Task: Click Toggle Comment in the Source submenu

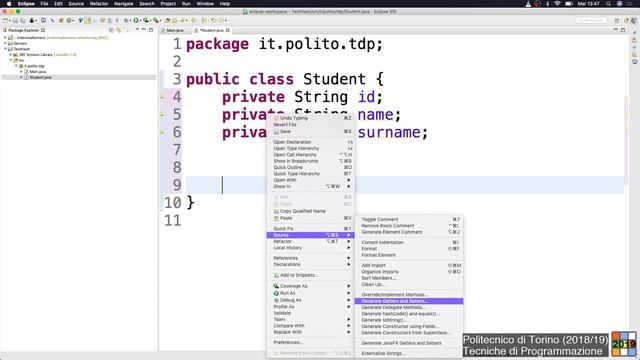Action: [409, 219]
